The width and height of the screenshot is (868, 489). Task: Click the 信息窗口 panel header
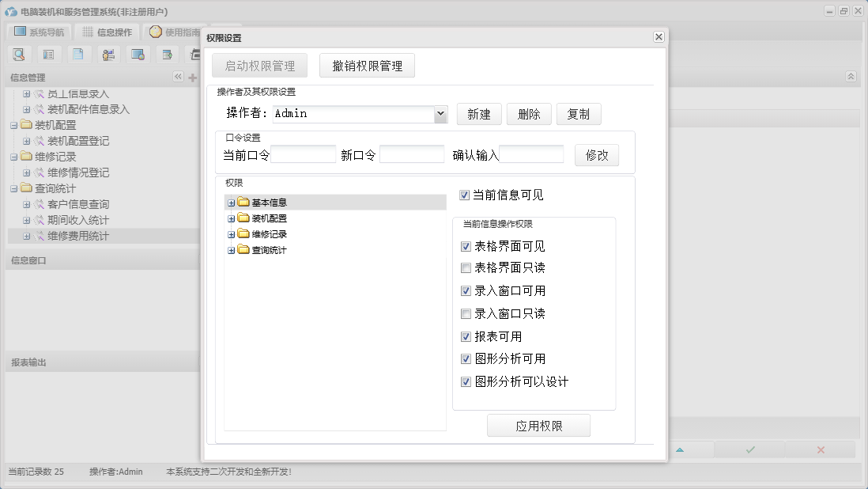103,260
